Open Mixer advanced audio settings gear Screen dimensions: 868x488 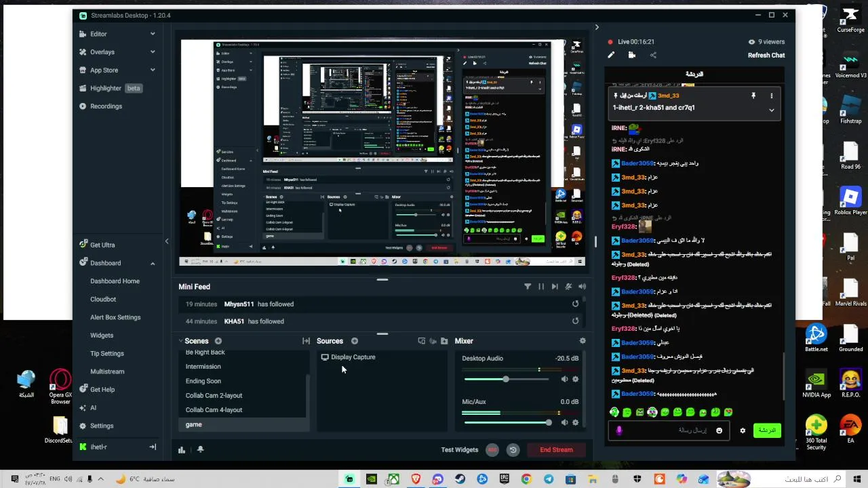coord(583,341)
